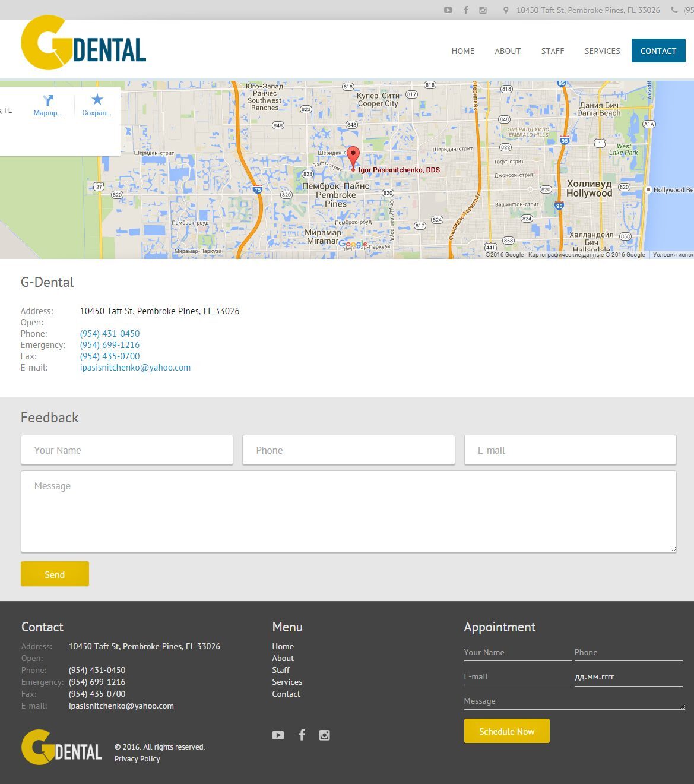The height and width of the screenshot is (784, 694).
Task: Open the Privacy Policy link
Action: [137, 759]
